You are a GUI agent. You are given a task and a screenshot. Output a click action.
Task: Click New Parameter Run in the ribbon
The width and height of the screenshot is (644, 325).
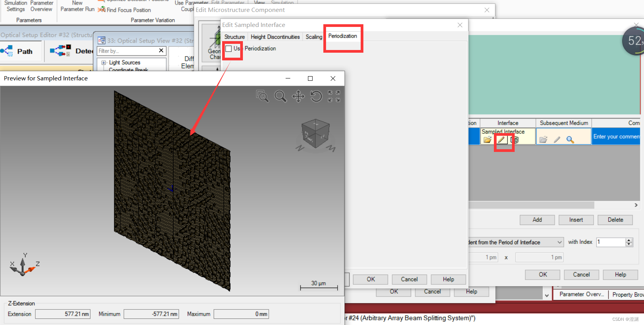point(77,6)
